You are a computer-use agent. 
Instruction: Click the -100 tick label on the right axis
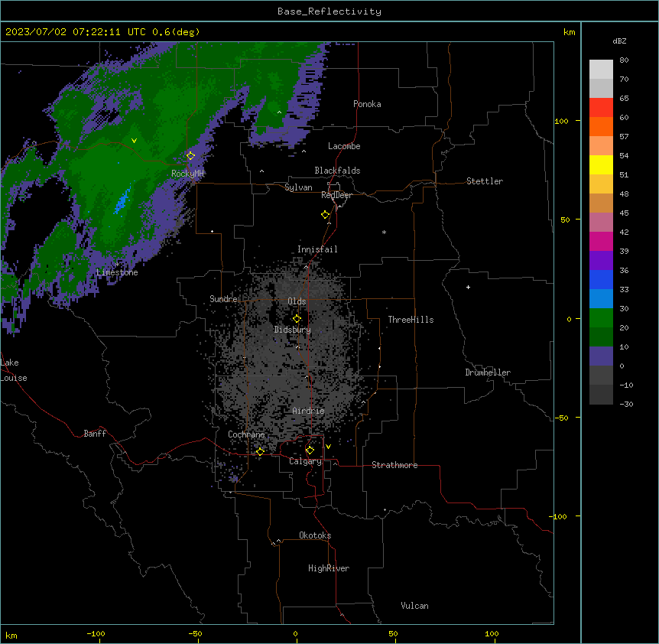coord(559,516)
